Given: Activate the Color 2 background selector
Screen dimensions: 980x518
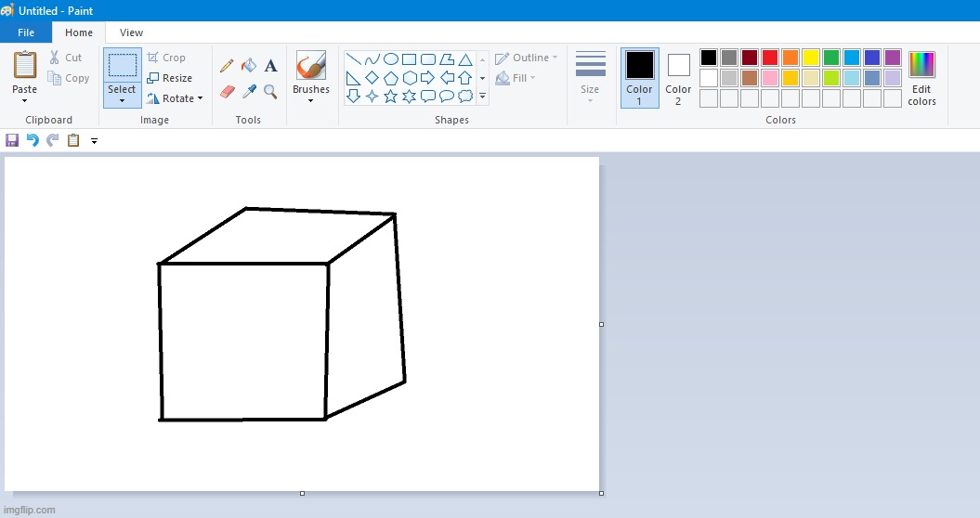Looking at the screenshot, I should click(678, 77).
